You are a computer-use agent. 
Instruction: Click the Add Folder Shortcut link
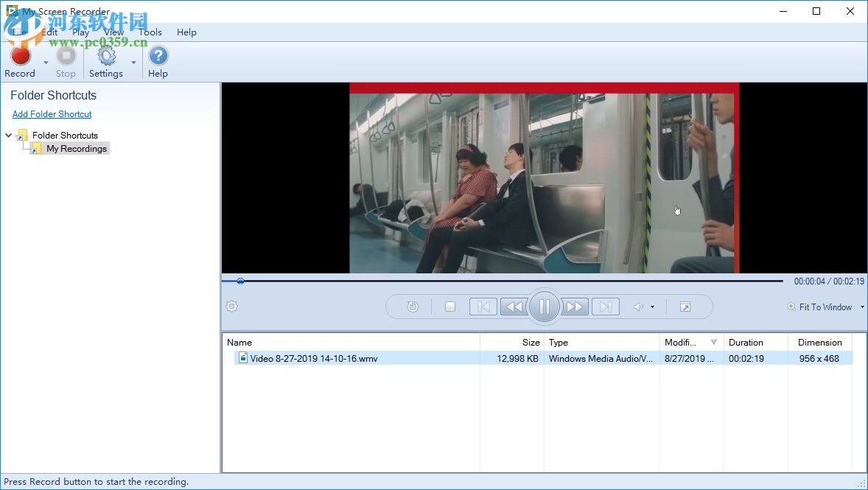(52, 113)
